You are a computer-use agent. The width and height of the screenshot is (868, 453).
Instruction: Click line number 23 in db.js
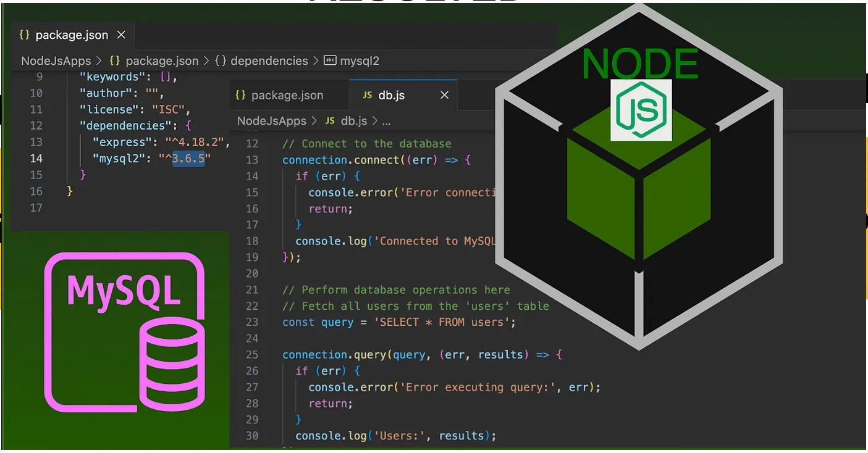point(252,322)
